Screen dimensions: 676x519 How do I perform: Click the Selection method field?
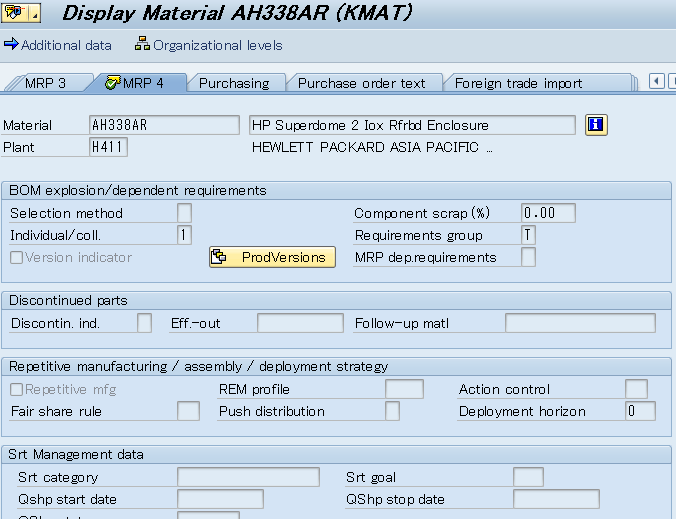pyautogui.click(x=185, y=213)
